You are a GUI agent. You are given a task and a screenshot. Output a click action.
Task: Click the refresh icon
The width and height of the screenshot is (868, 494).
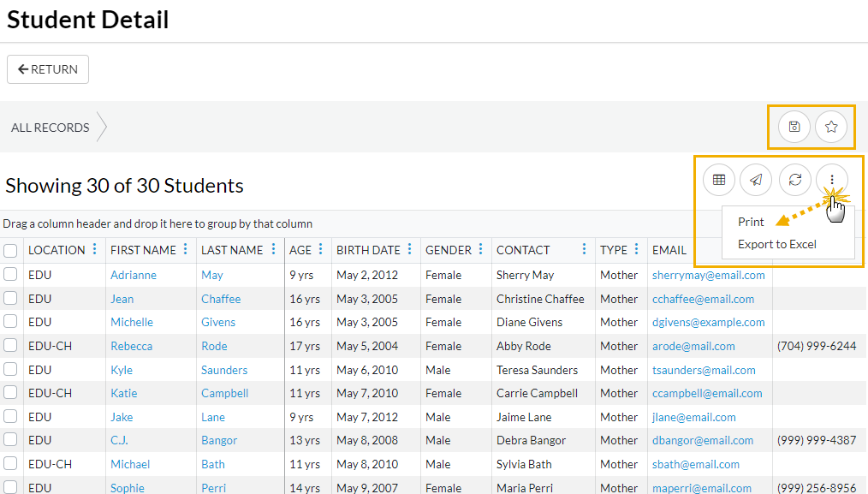pos(794,180)
